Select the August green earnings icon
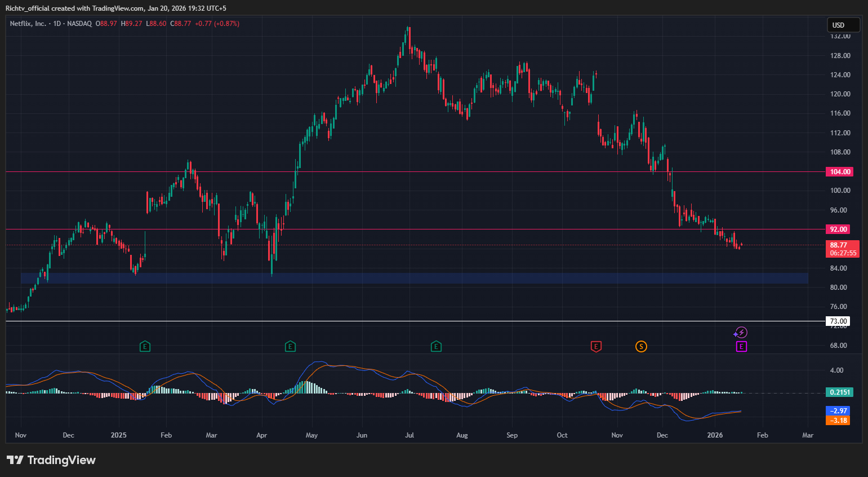The width and height of the screenshot is (868, 477). point(435,346)
